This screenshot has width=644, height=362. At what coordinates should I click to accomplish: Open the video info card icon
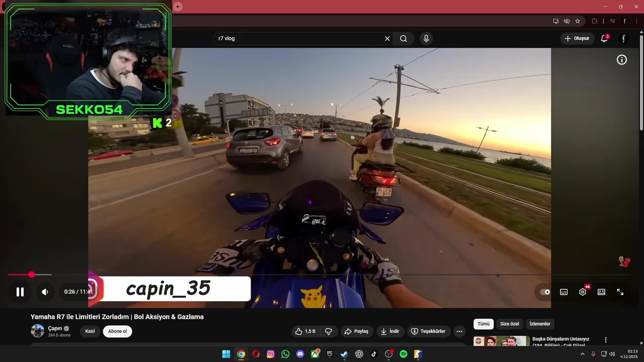[x=622, y=60]
